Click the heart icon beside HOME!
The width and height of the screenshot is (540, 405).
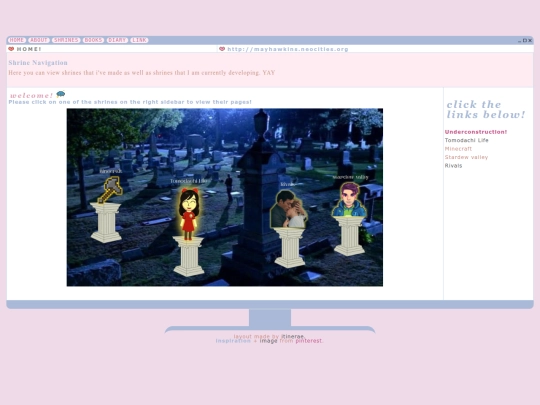(x=11, y=49)
